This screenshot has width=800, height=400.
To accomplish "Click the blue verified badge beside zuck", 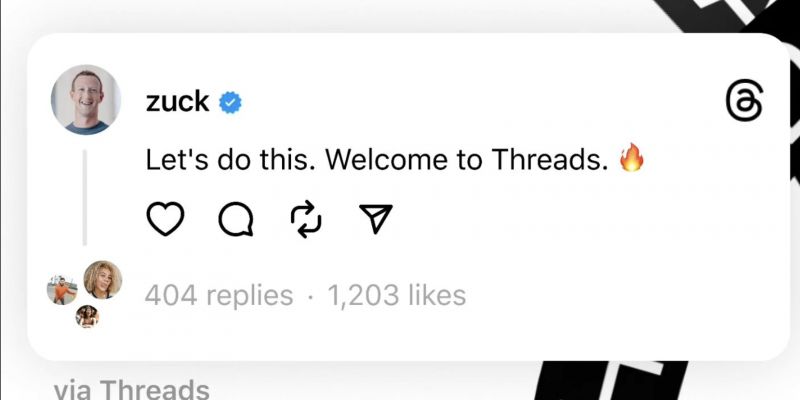I will point(230,103).
